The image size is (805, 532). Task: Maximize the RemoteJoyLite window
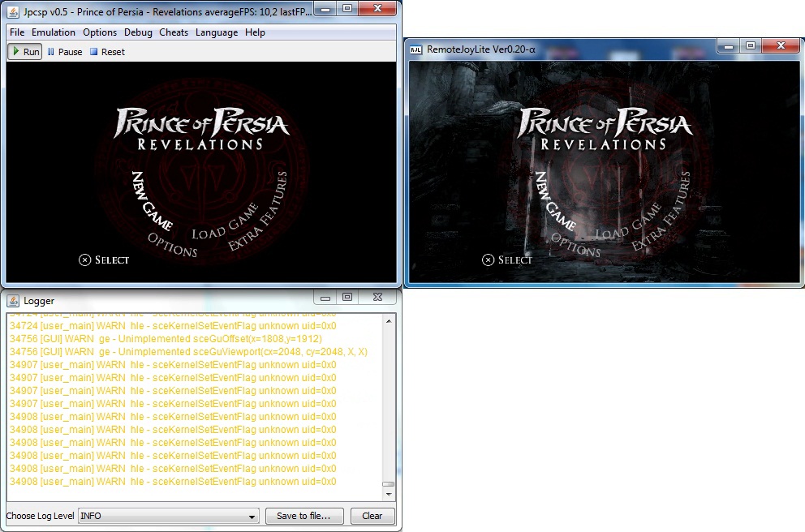pos(750,46)
